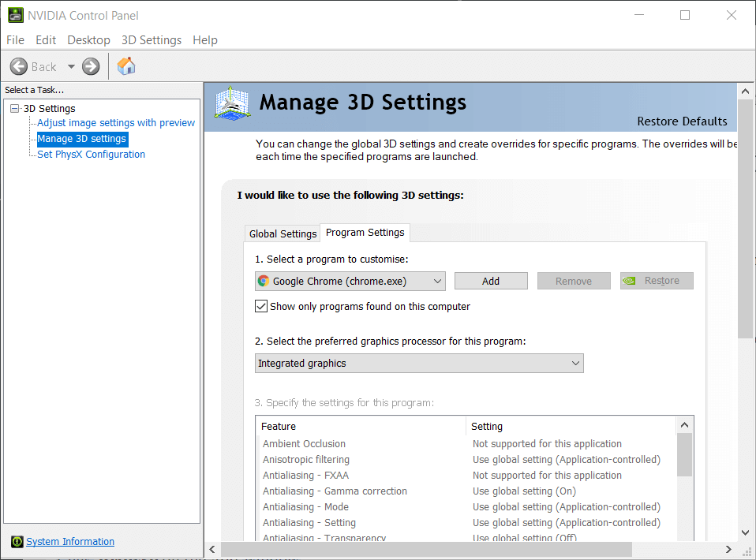The height and width of the screenshot is (560, 756).
Task: Click the Forward arrow icon
Action: [91, 66]
